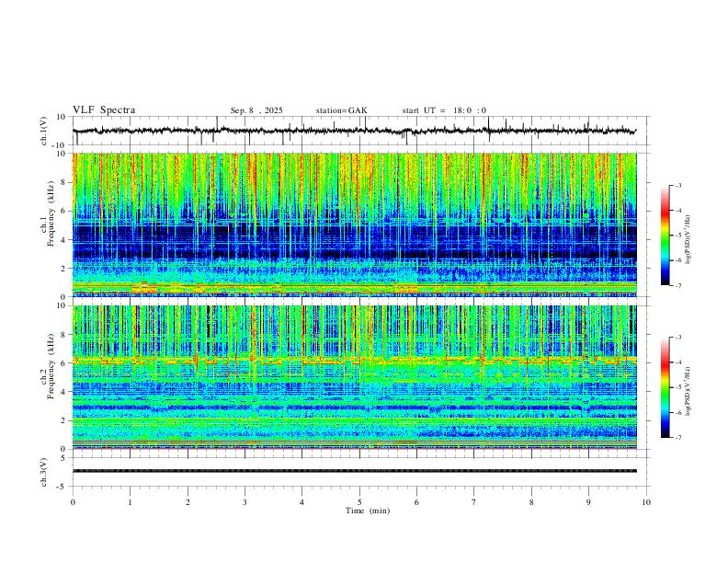Screen dimensions: 728x563
Task: Click time axis tick label "6"
Action: point(417,502)
